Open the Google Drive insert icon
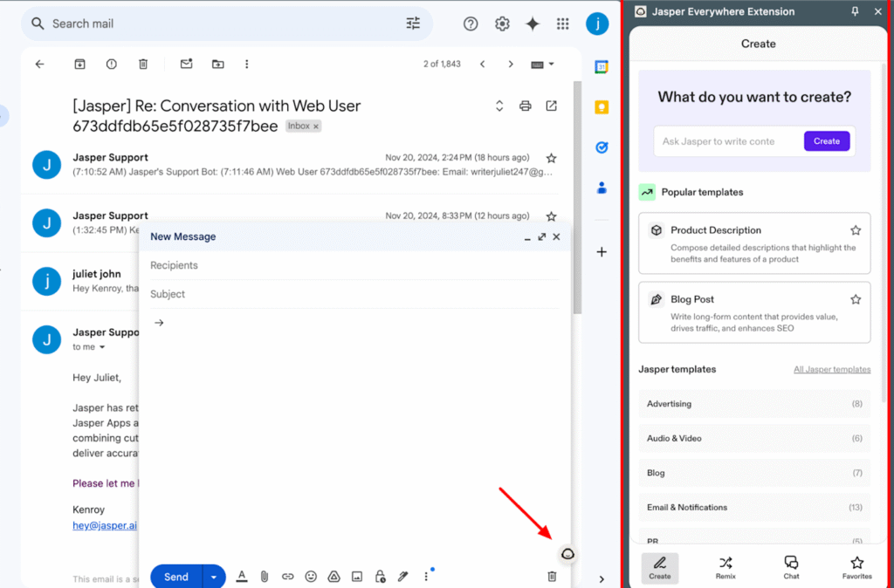 click(334, 577)
